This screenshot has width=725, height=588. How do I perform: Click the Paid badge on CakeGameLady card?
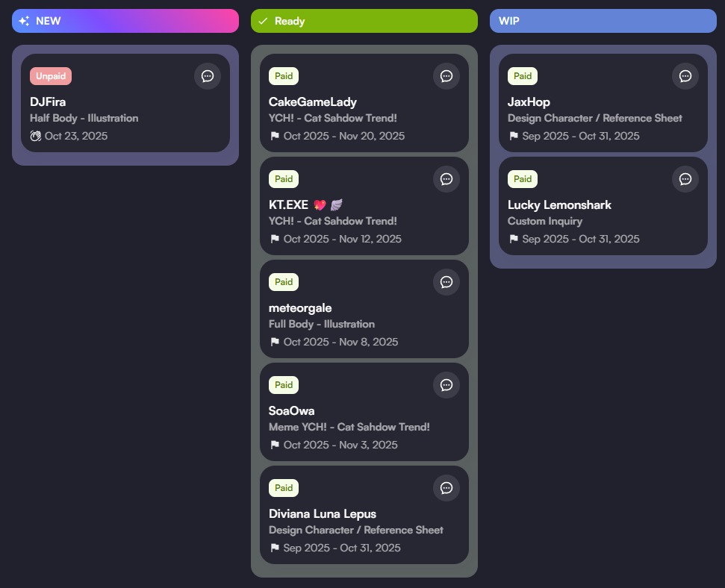pyautogui.click(x=284, y=76)
